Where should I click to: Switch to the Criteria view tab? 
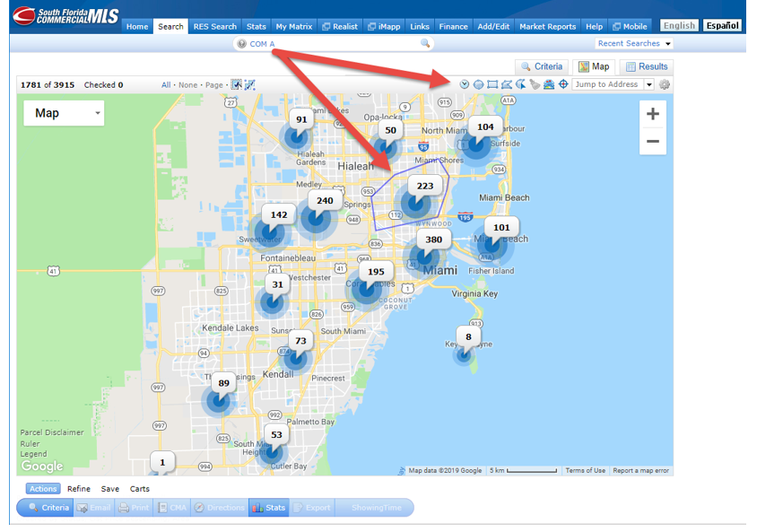click(x=542, y=66)
